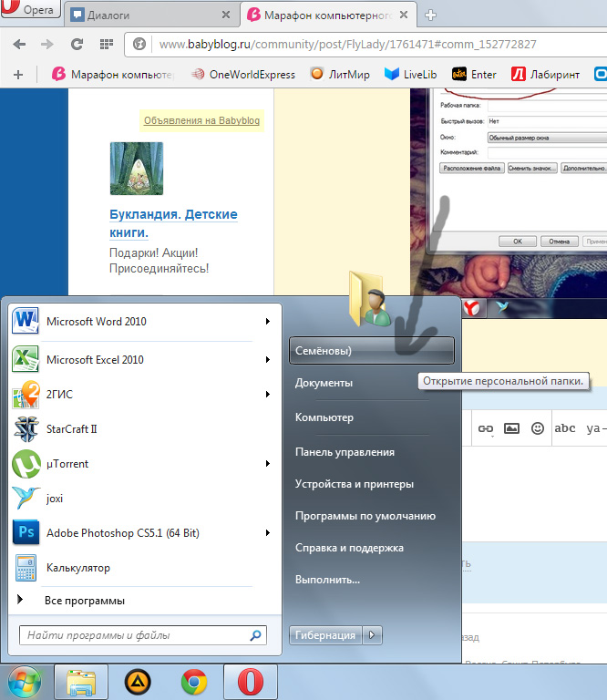Viewport: 607px width, 700px height.
Task: Expand the Adobe Photoshop jump list arrow
Action: (x=268, y=533)
